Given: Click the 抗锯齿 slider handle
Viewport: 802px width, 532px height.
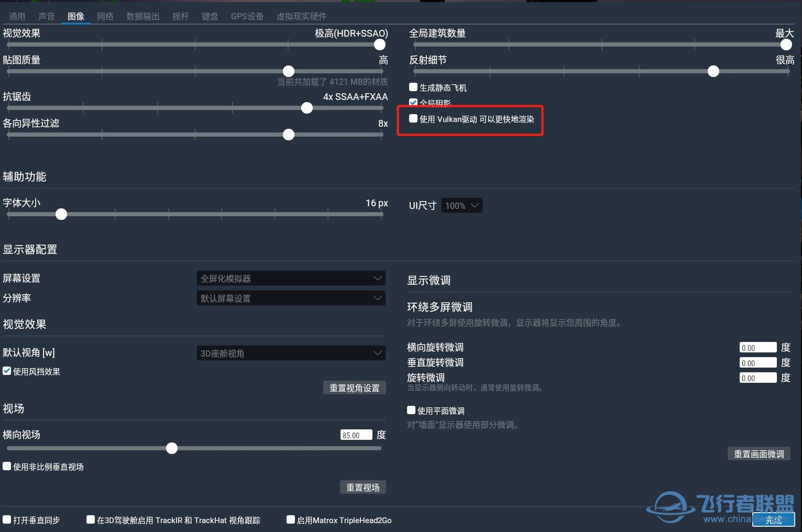Looking at the screenshot, I should click(x=307, y=108).
